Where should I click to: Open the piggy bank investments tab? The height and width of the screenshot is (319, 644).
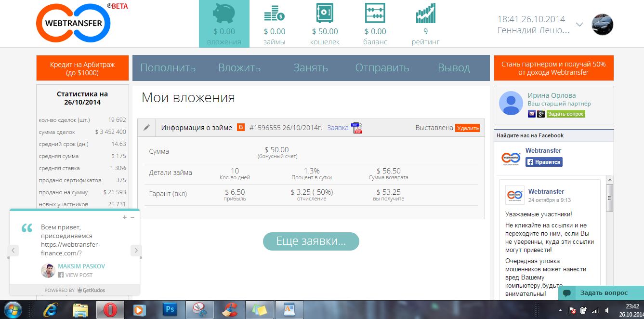[224, 24]
